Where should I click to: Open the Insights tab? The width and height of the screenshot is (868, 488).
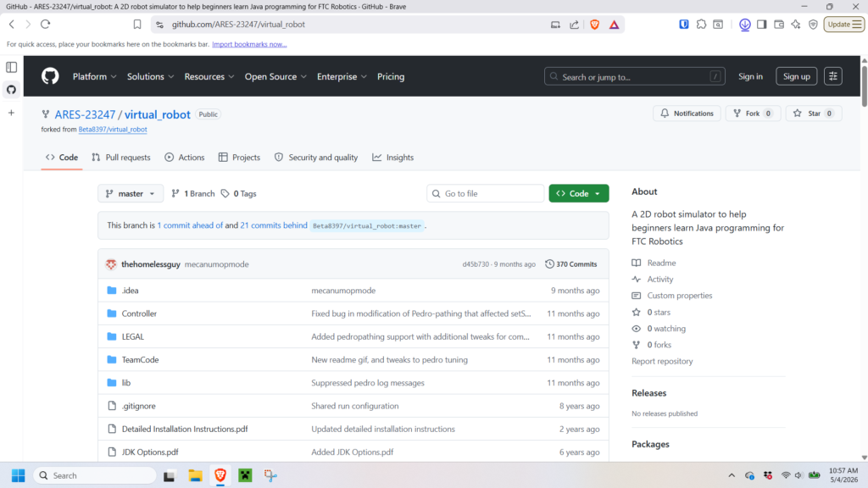(393, 158)
